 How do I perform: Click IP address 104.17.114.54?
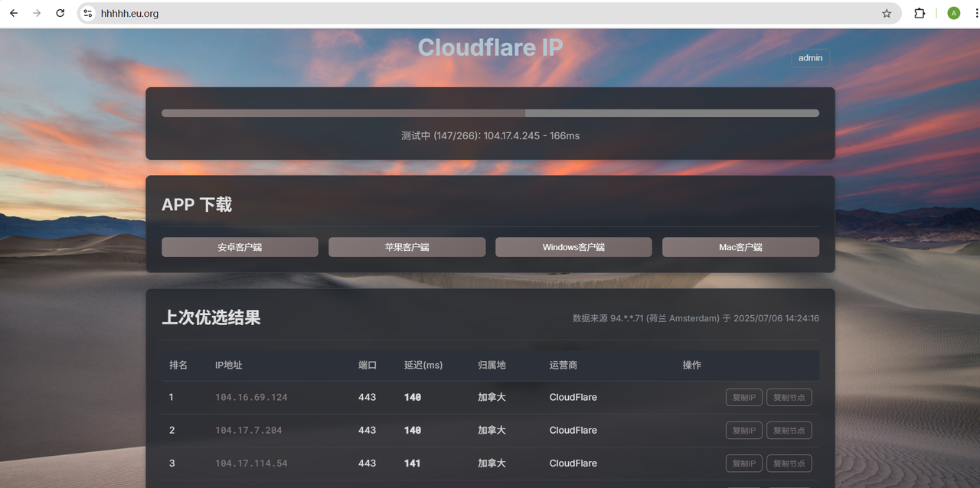pyautogui.click(x=251, y=464)
